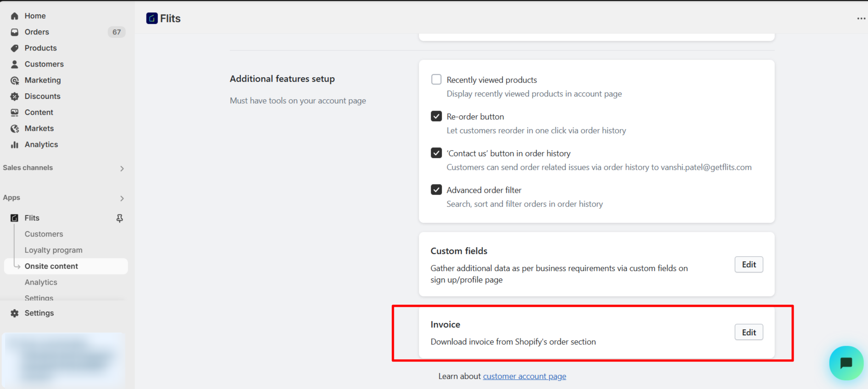Select Customers under Flits app
Viewport: 868px width, 389px height.
(44, 234)
